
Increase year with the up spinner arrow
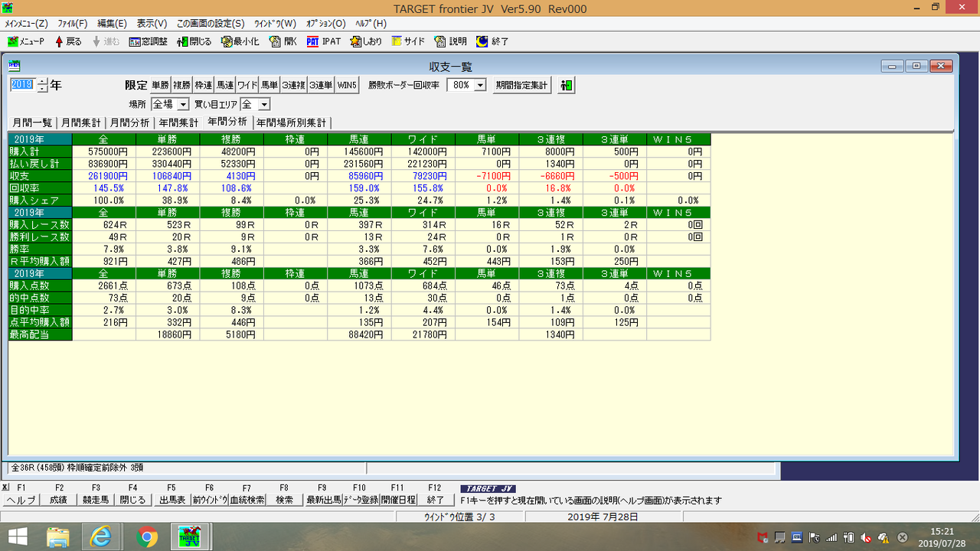pos(42,81)
